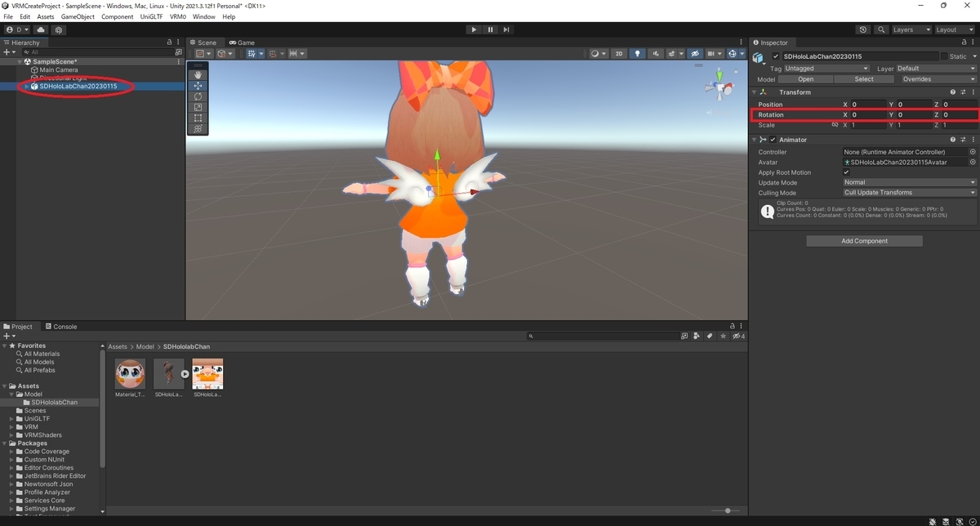Image resolution: width=980 pixels, height=526 pixels.
Task: Click the Play button
Action: (x=474, y=29)
